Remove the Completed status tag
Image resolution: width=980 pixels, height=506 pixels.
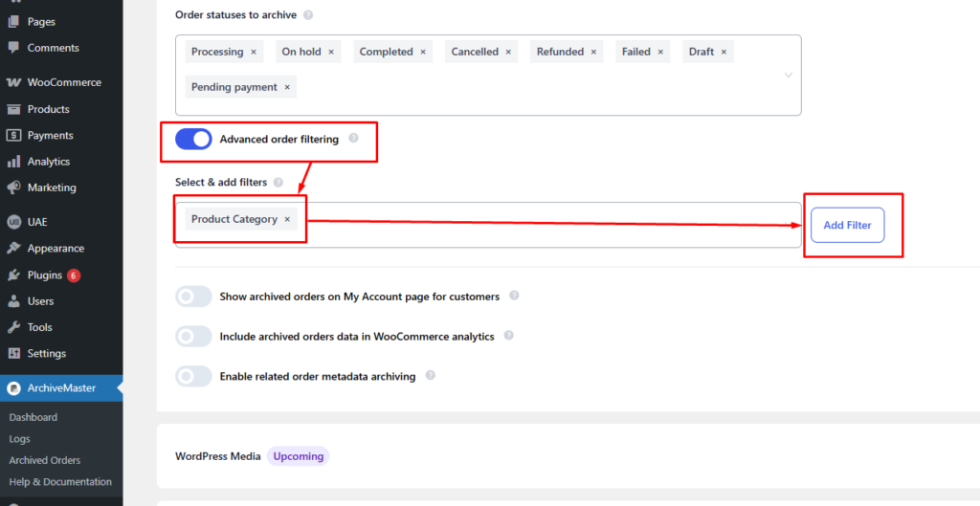click(422, 52)
